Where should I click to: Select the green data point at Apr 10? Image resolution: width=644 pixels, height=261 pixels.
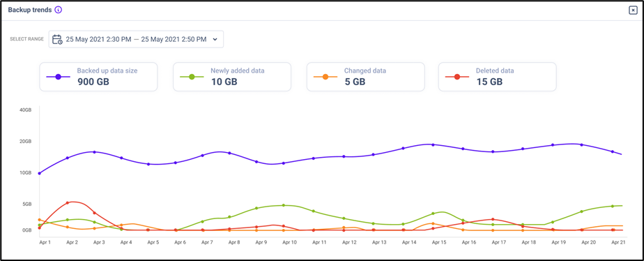(x=284, y=205)
